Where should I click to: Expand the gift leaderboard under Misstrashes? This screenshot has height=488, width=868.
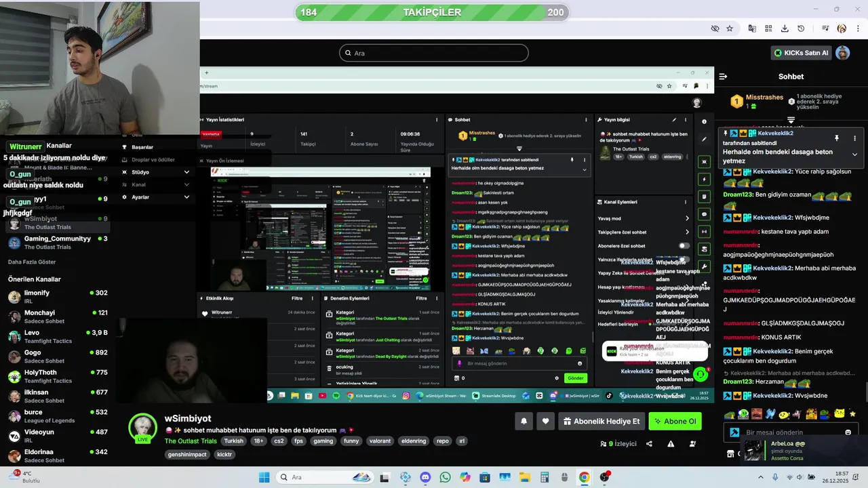coord(791,120)
